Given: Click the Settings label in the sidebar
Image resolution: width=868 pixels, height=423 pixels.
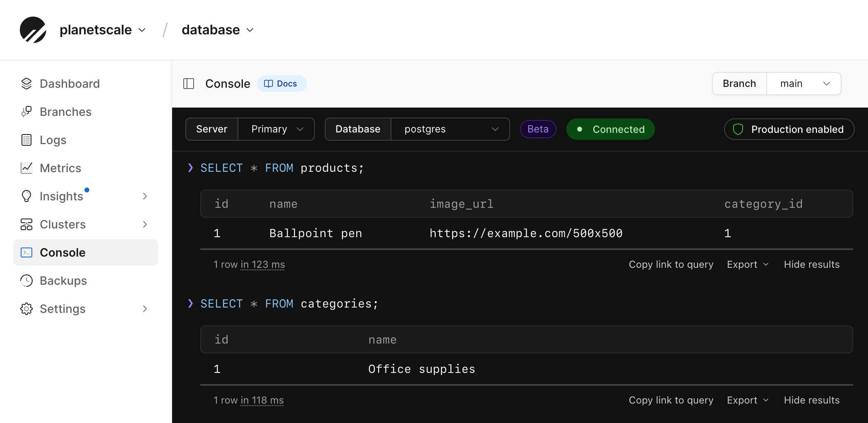Looking at the screenshot, I should [63, 309].
